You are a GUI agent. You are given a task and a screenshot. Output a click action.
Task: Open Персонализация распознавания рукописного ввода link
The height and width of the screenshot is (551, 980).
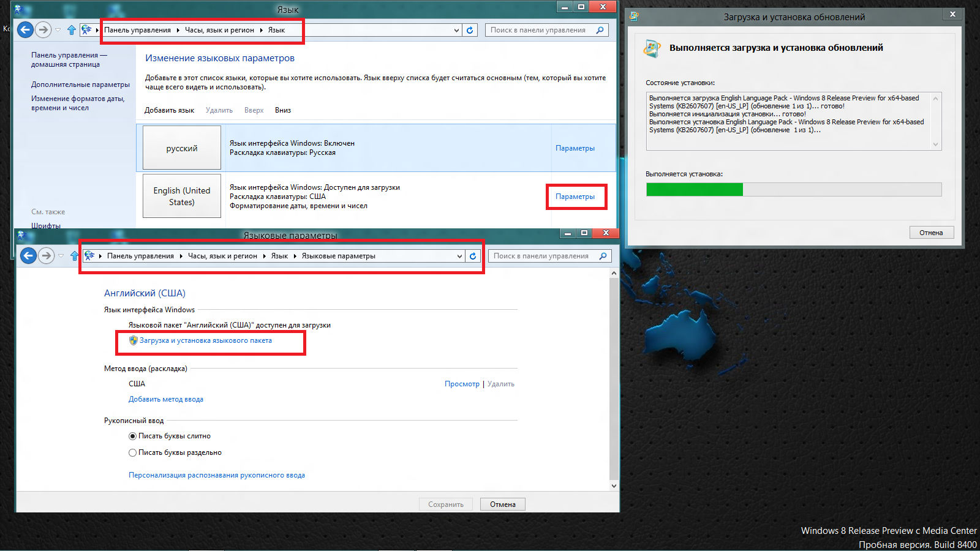[x=217, y=475]
